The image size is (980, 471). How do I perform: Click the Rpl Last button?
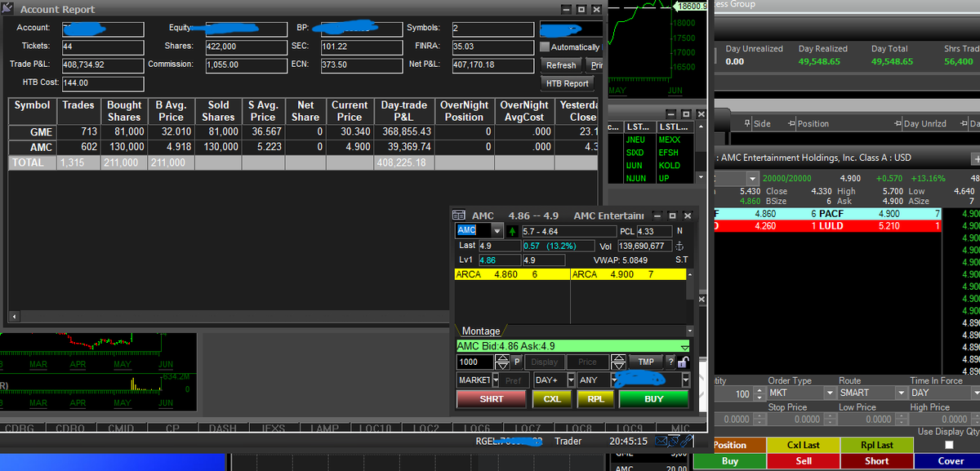click(877, 445)
